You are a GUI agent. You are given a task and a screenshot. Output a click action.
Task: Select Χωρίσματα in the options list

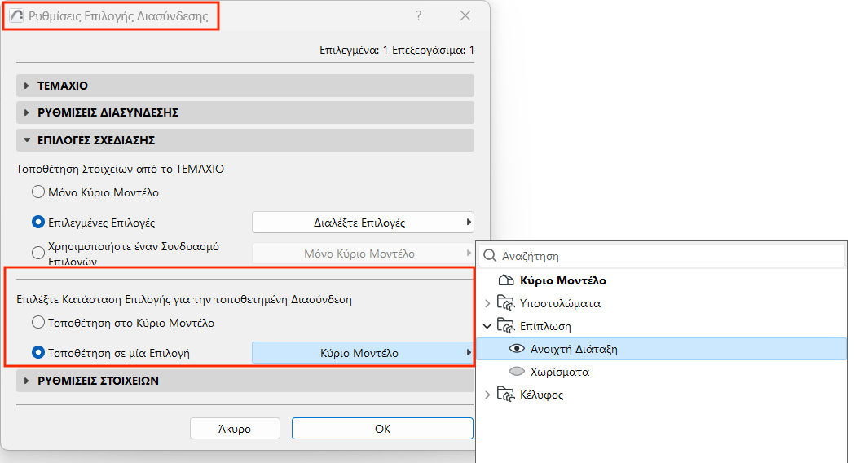[559, 372]
